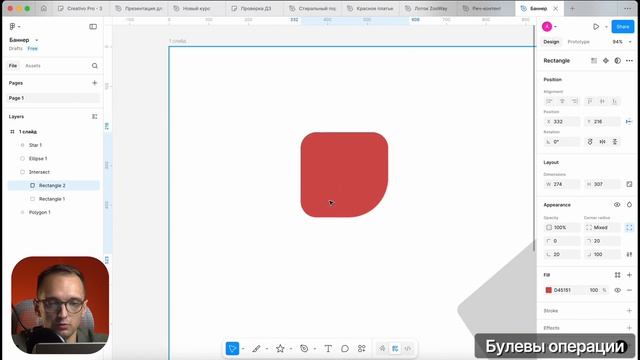Screen dimensions: 640x360
Task: Toggle Appearance visibility eye icon
Action: (617, 205)
